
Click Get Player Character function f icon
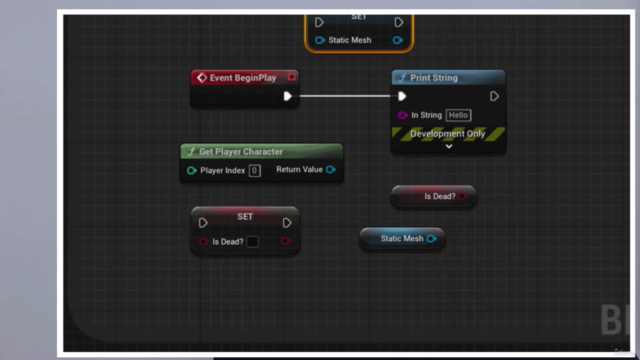coord(191,152)
